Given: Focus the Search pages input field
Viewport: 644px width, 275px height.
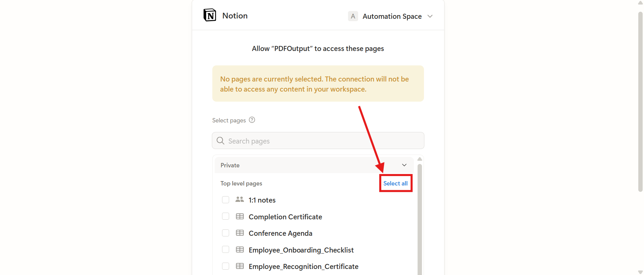Looking at the screenshot, I should pos(323,141).
